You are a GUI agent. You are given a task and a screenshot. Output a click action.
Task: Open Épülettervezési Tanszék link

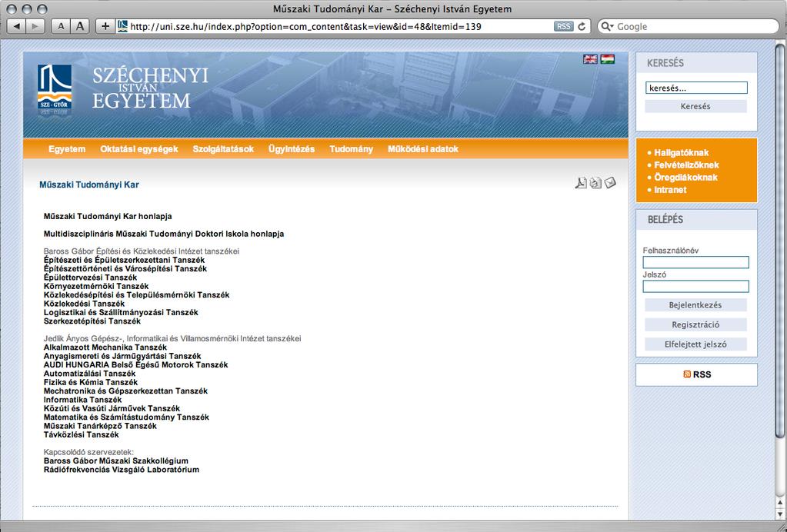point(90,278)
